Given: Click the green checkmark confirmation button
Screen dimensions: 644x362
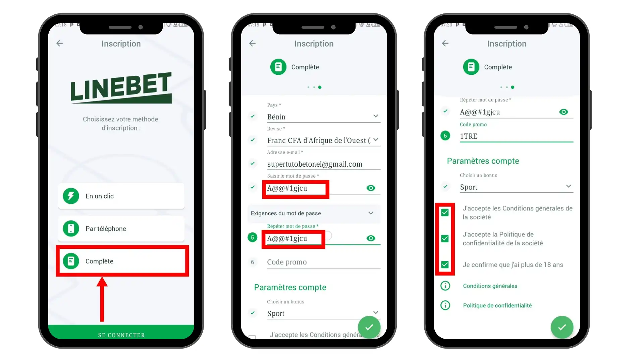Looking at the screenshot, I should click(561, 327).
